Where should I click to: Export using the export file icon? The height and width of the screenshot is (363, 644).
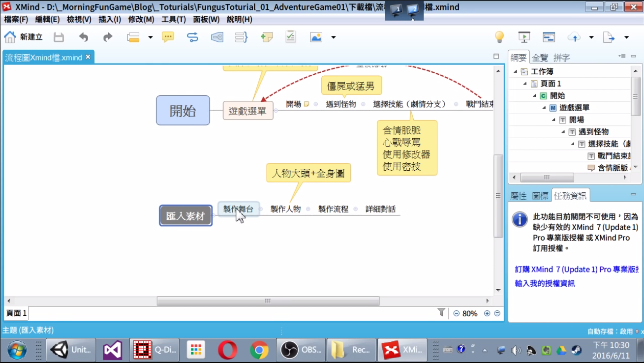[x=609, y=37]
